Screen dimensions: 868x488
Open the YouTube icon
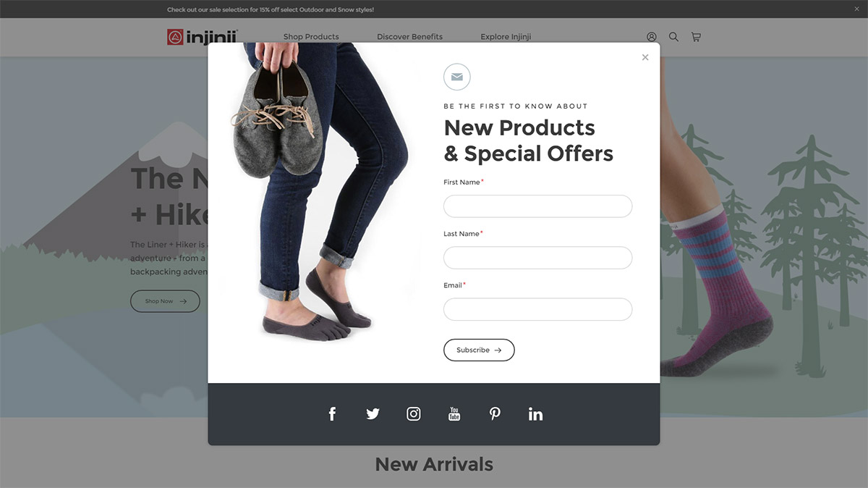click(454, 414)
